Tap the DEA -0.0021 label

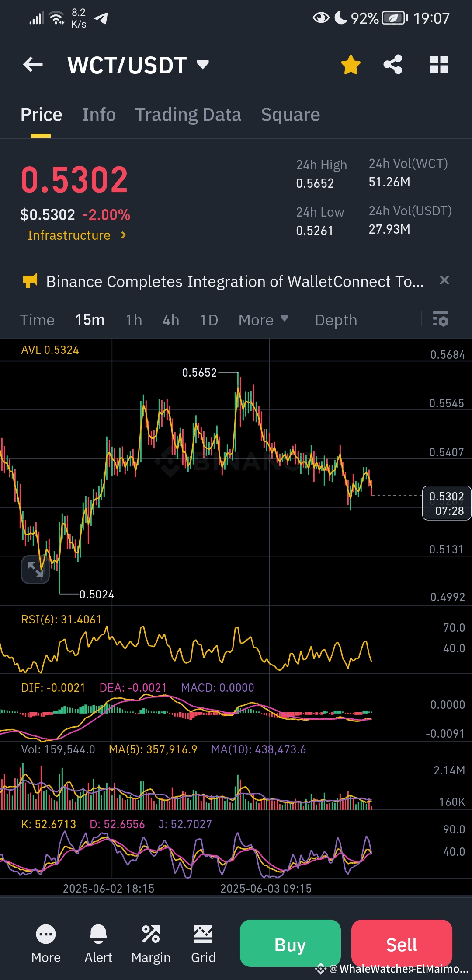(x=133, y=688)
